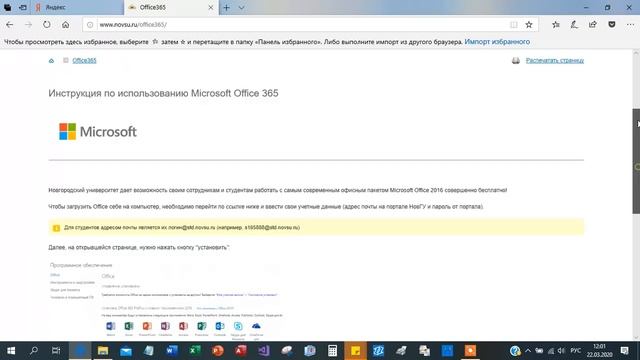This screenshot has height=360, width=640.
Task: Open the yellow Sticky Notes taskbar app
Action: coord(355,351)
